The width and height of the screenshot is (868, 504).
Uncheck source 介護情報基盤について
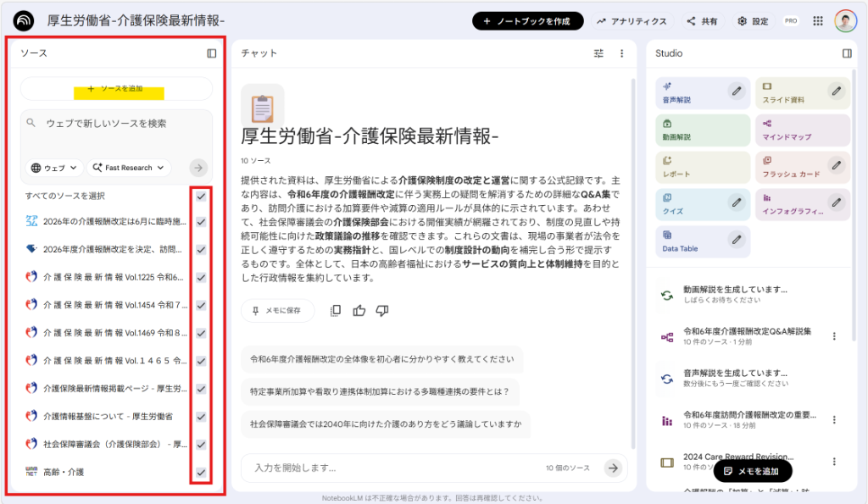tap(201, 417)
